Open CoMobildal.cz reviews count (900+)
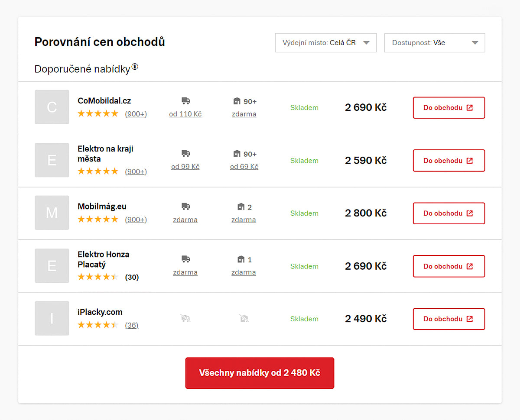This screenshot has width=520, height=420. pyautogui.click(x=136, y=114)
